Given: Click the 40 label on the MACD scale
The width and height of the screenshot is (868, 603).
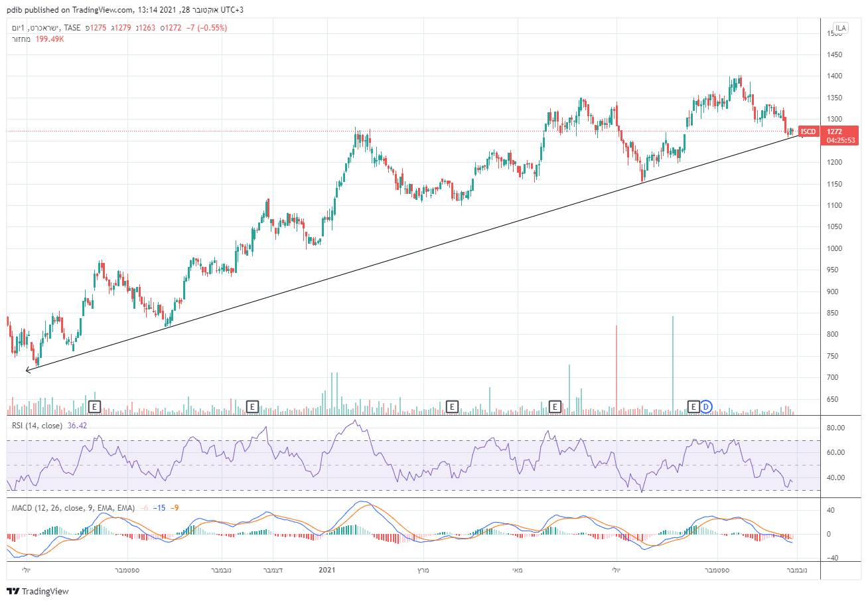Looking at the screenshot, I should tap(831, 510).
